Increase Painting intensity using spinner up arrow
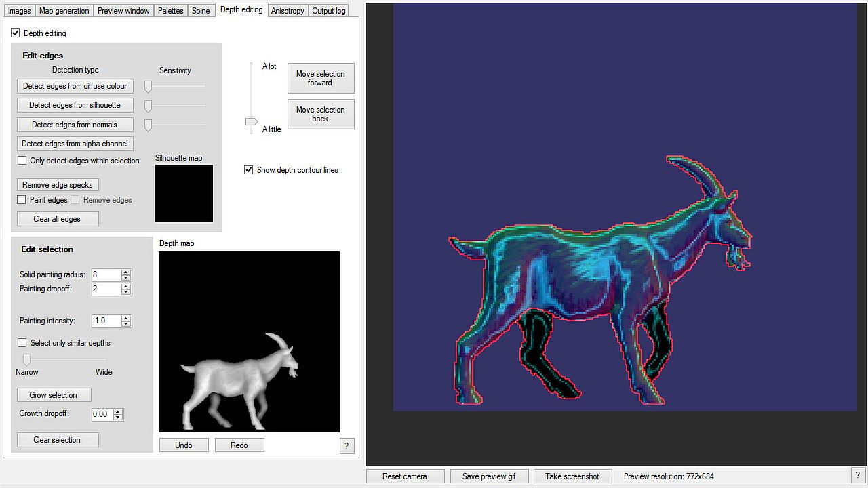Image resolution: width=868 pixels, height=488 pixels. click(126, 318)
